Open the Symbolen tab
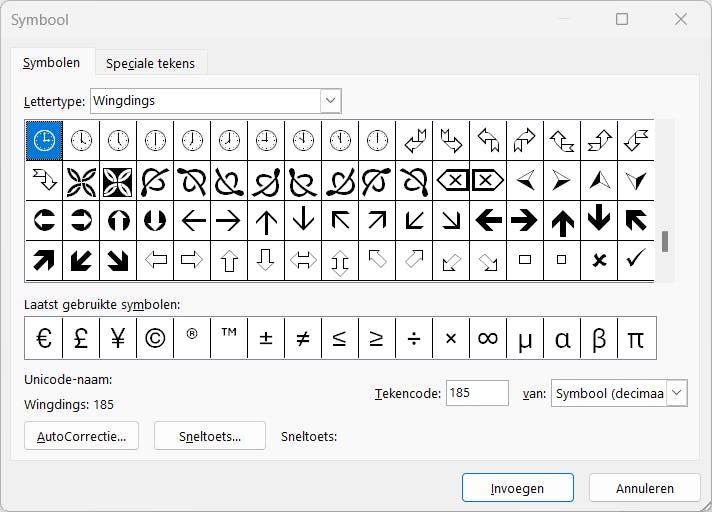 (x=52, y=63)
